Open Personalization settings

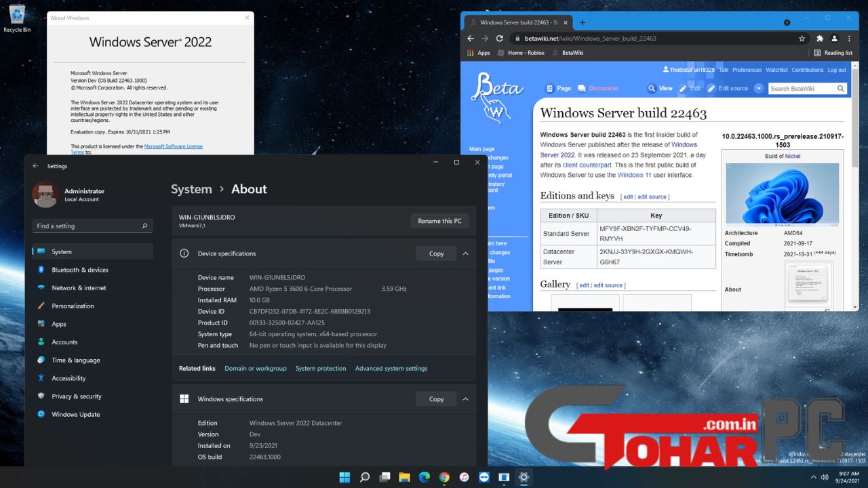click(x=92, y=306)
